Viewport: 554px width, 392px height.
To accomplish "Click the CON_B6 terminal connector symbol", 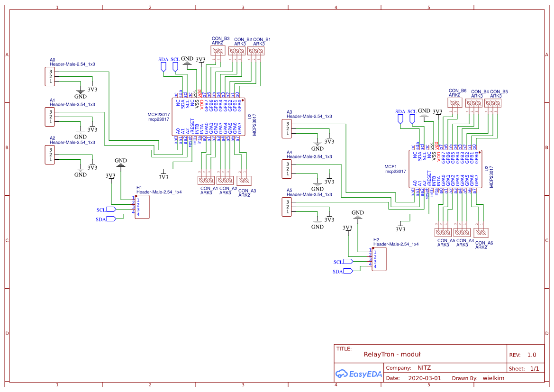I will pos(456,102).
